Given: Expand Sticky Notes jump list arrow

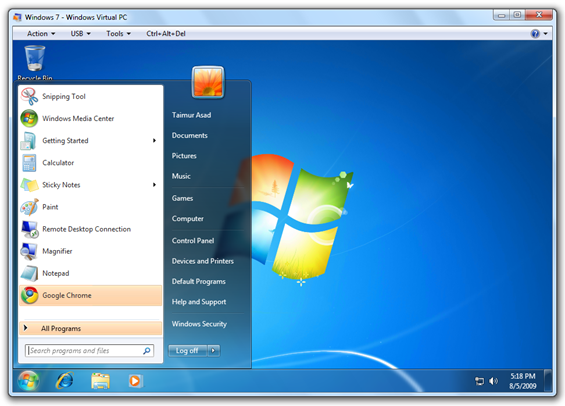Looking at the screenshot, I should 154,185.
